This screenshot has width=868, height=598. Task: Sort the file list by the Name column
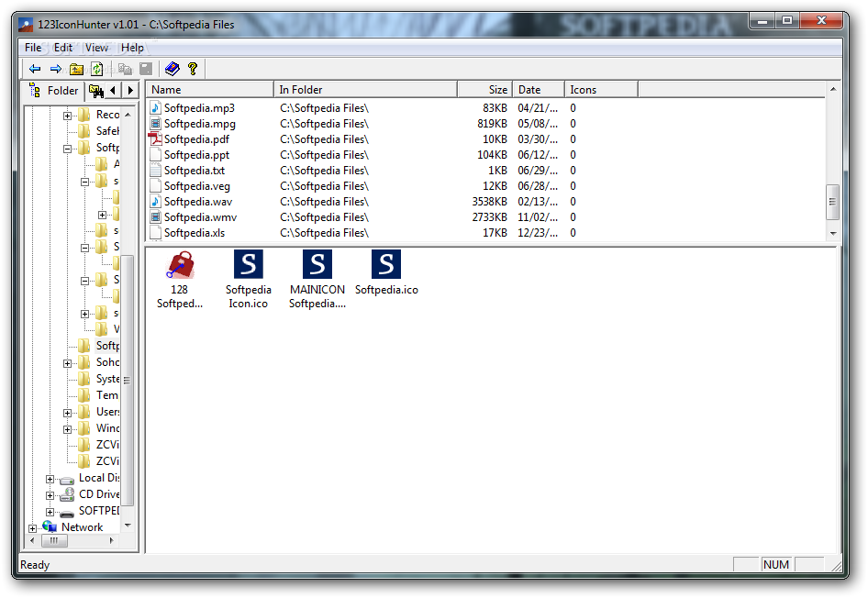[210, 90]
